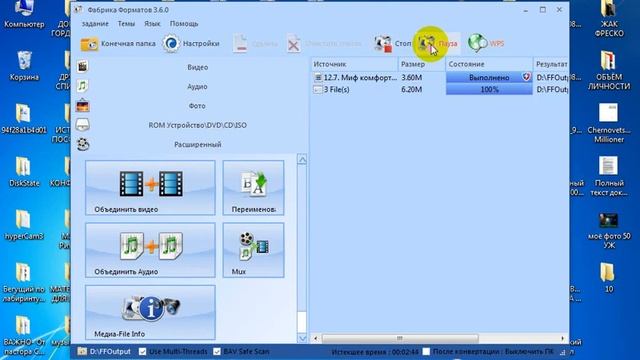Screen dimensions: 640x360
Task: Open the Конечная папка output folder
Action: (118, 44)
